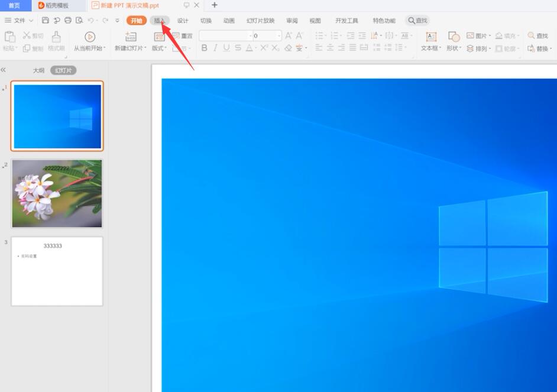Open the File (文件) menu dropdown arrow
This screenshot has width=557, height=392.
point(31,21)
